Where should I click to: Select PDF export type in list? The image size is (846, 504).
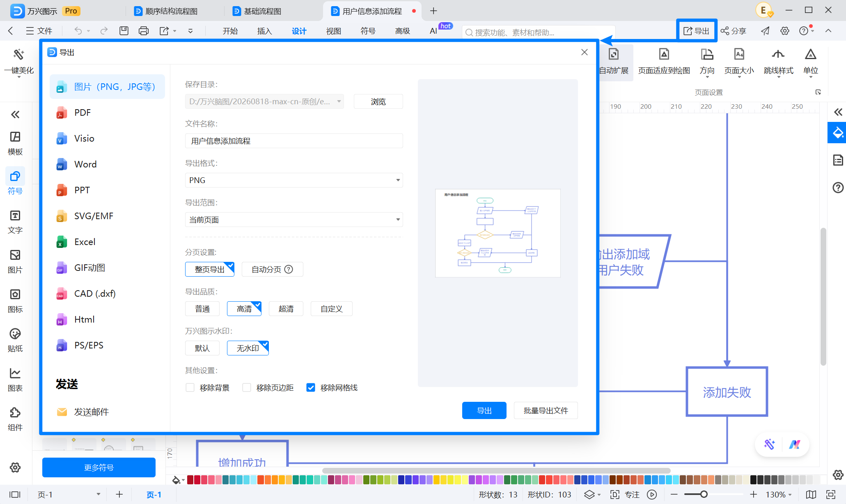(x=107, y=112)
